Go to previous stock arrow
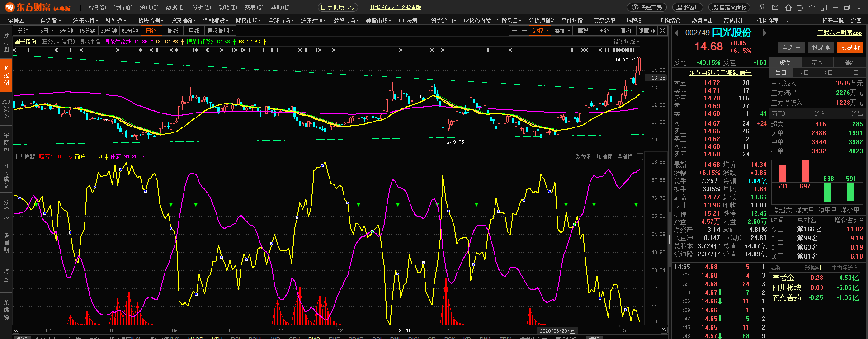The image size is (868, 339). [676, 33]
